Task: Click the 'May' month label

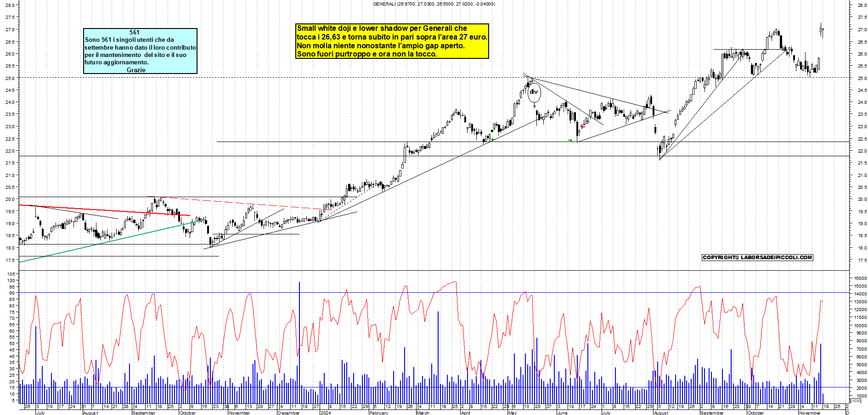Action: 513,413
